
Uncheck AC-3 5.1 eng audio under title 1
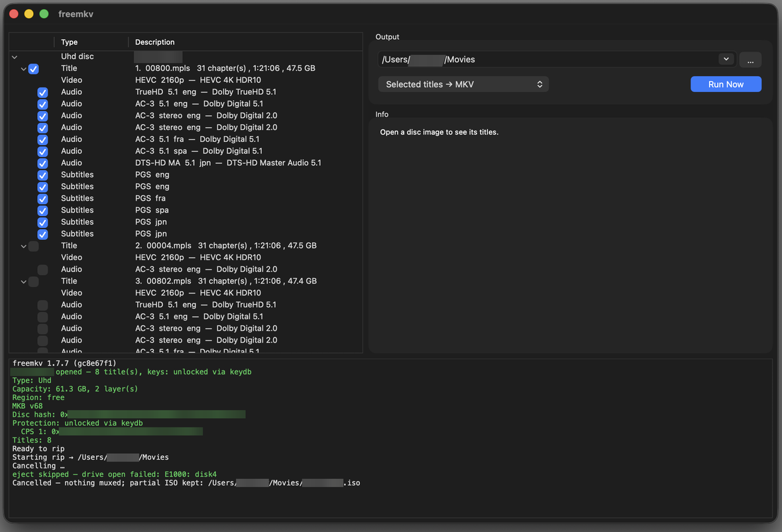coord(43,104)
